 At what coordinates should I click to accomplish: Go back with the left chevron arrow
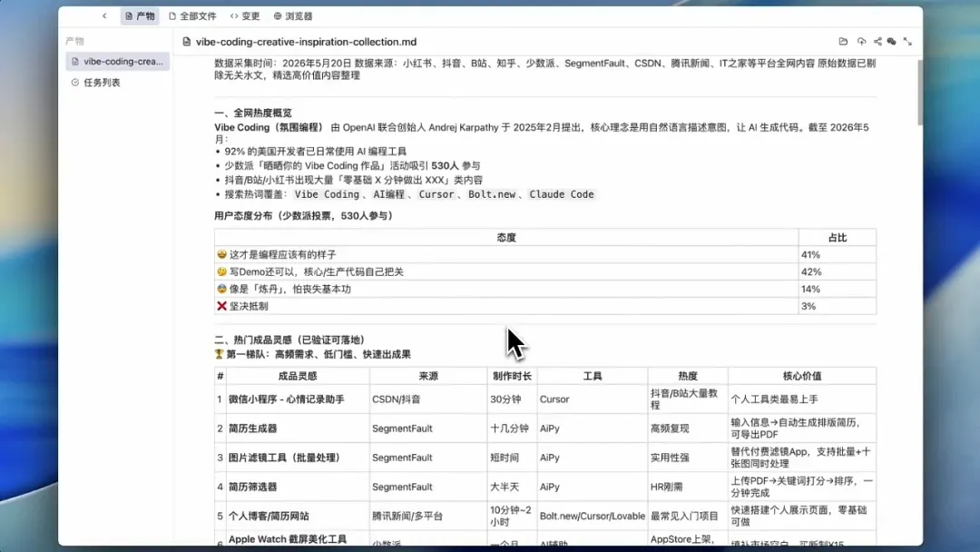(x=104, y=15)
